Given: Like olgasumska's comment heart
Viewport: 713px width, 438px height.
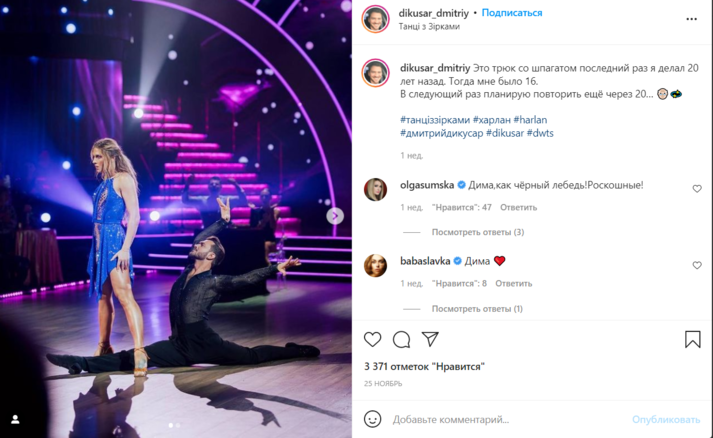Looking at the screenshot, I should pyautogui.click(x=697, y=188).
